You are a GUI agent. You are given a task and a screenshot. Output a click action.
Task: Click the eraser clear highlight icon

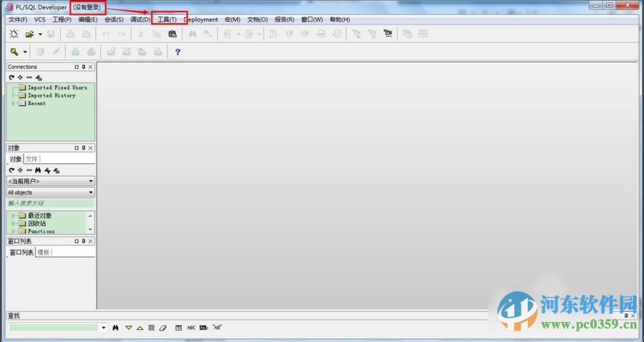[x=163, y=328]
